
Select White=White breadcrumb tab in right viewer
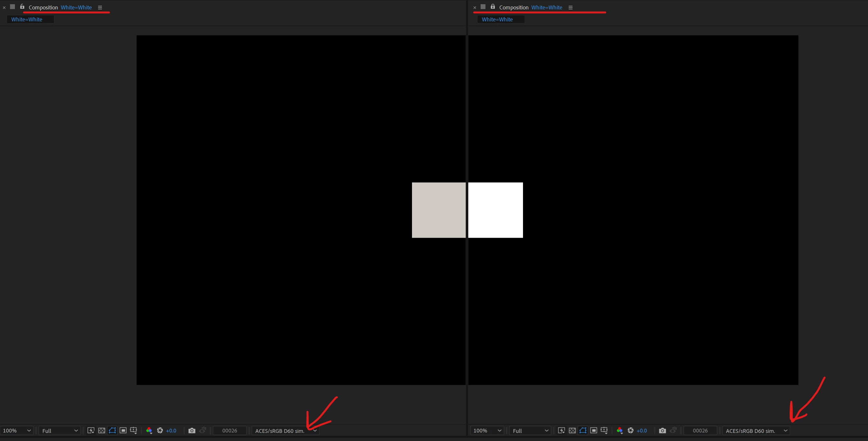pos(497,19)
